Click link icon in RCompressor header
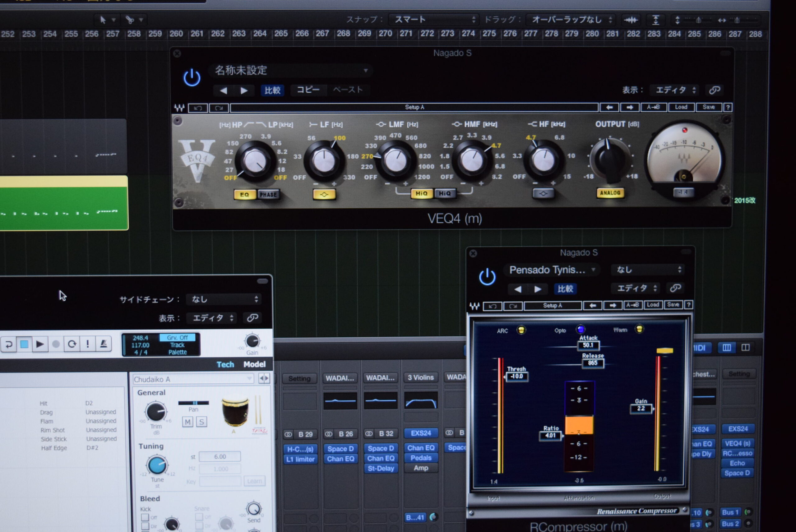Screen dimensions: 796x532 coord(676,288)
